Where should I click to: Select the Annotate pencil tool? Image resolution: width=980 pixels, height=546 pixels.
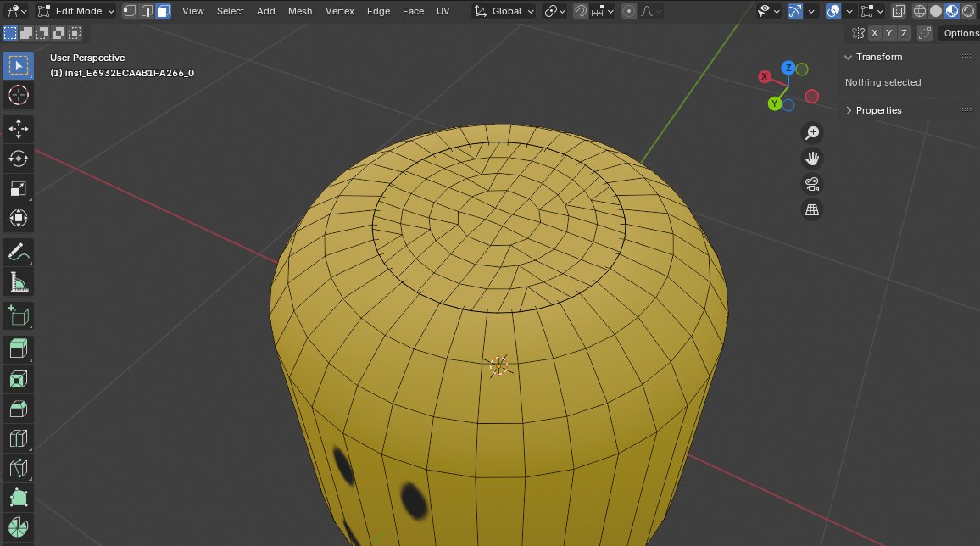click(18, 253)
